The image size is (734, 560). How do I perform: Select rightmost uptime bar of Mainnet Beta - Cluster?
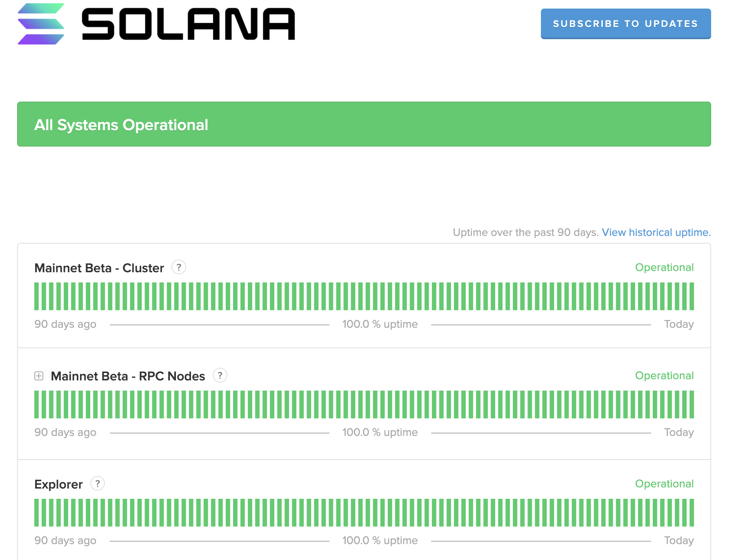(692, 296)
